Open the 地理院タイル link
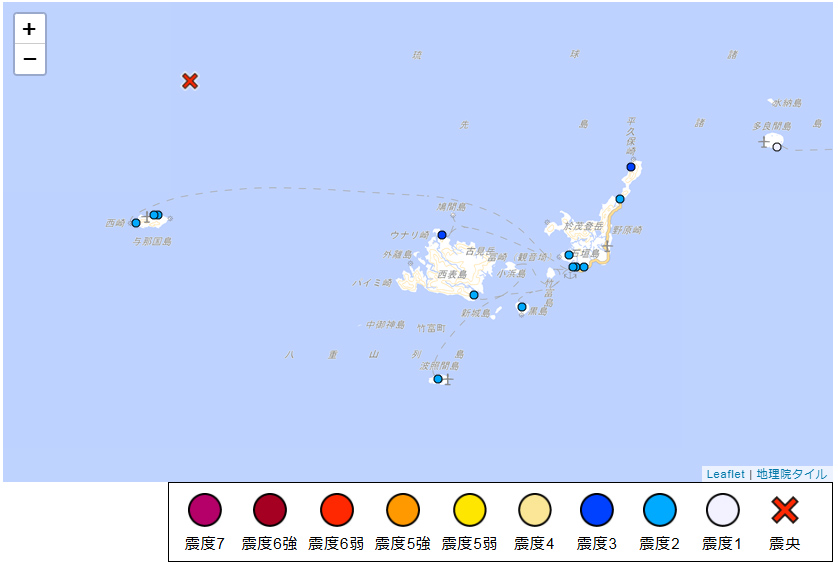Screen dimensions: 838x565 (x=791, y=474)
